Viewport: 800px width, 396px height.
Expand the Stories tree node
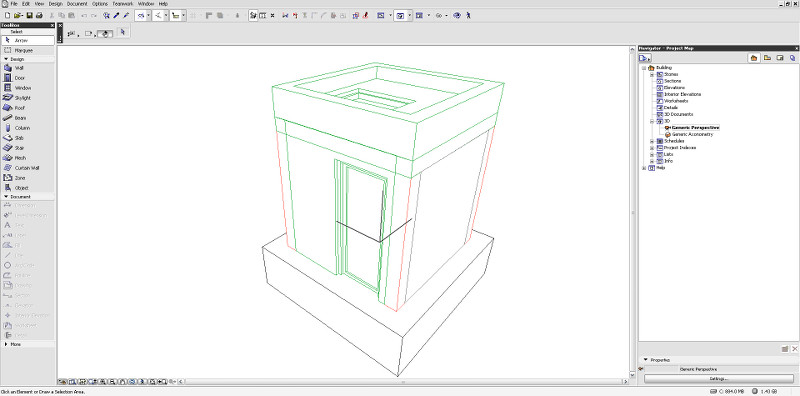pos(652,75)
